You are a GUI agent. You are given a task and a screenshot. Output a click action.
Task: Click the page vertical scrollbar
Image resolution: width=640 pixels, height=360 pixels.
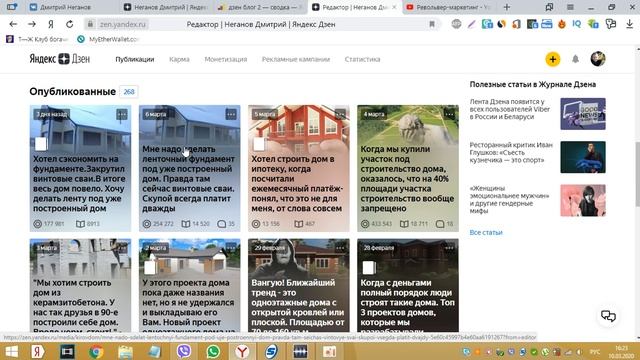[x=637, y=173]
